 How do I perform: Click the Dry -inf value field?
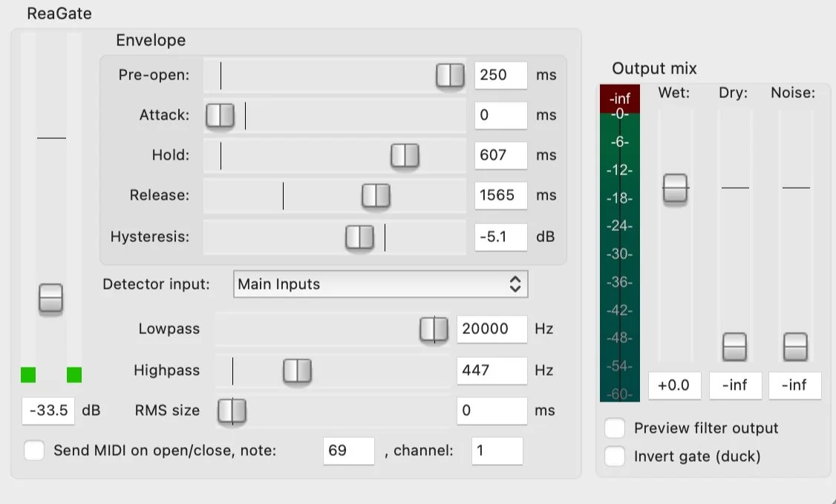point(735,385)
